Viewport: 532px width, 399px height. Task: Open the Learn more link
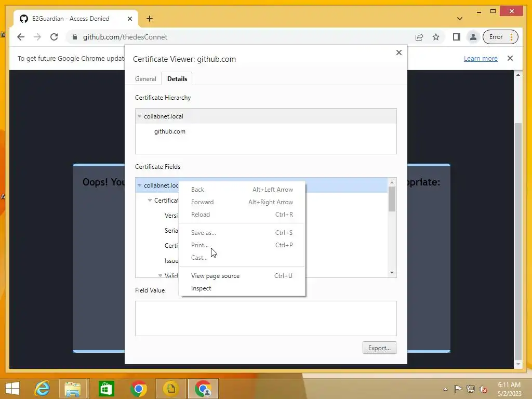point(481,58)
